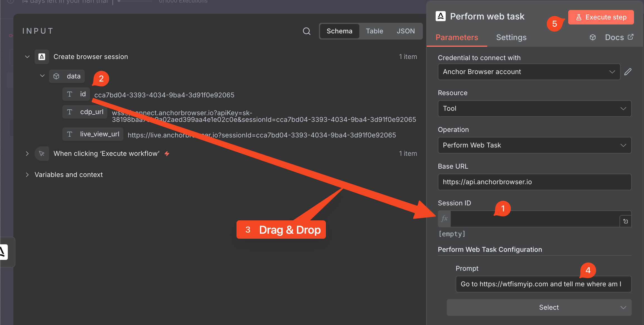This screenshot has width=644, height=325.
Task: Open the Resource dropdown showing Tool
Action: (534, 109)
